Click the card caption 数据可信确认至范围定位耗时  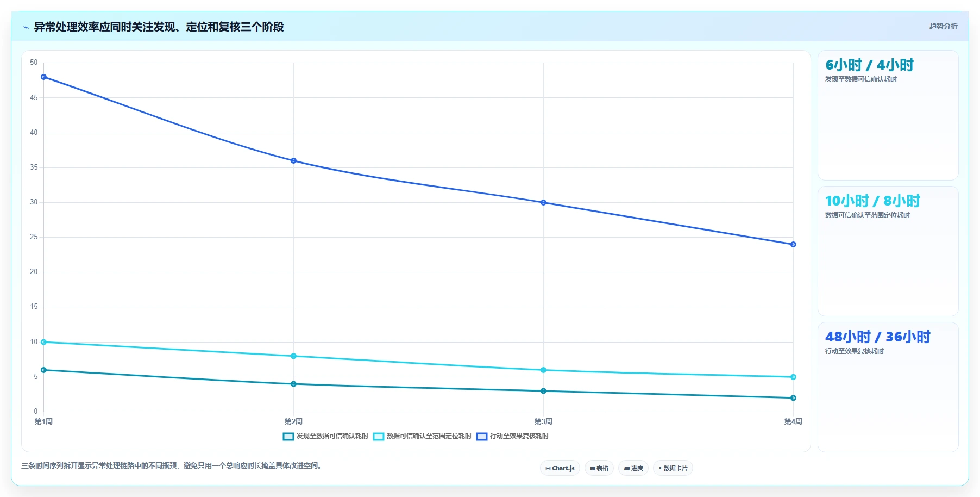click(x=867, y=215)
